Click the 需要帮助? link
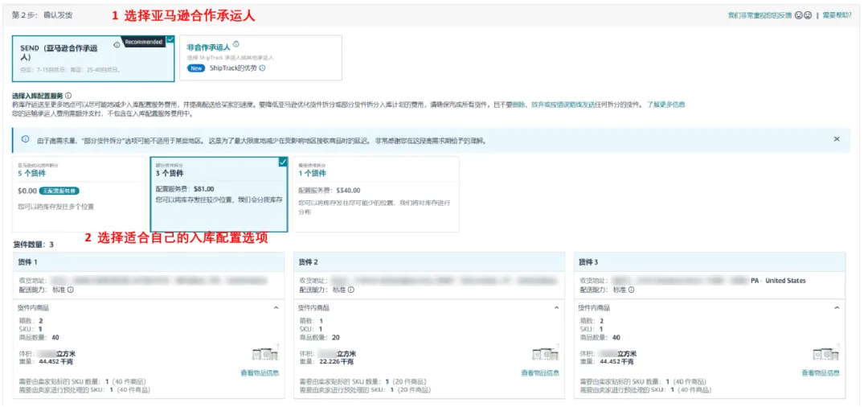The width and height of the screenshot is (868, 407). [x=835, y=15]
